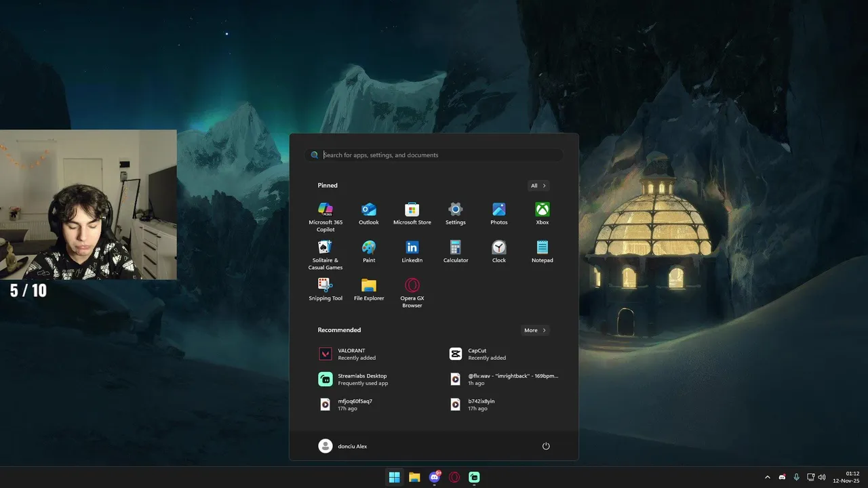Open Microsoft Store pinned icon
The width and height of the screenshot is (868, 488).
(x=412, y=213)
